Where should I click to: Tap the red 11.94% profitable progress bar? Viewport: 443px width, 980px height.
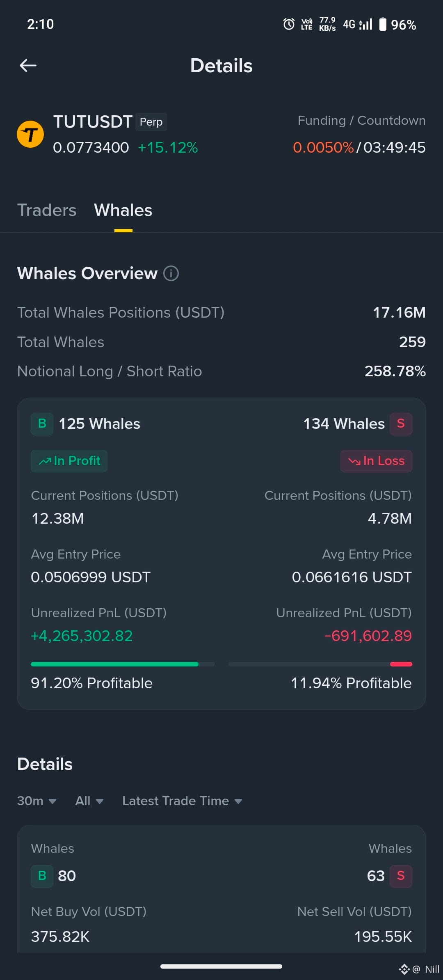point(320,664)
